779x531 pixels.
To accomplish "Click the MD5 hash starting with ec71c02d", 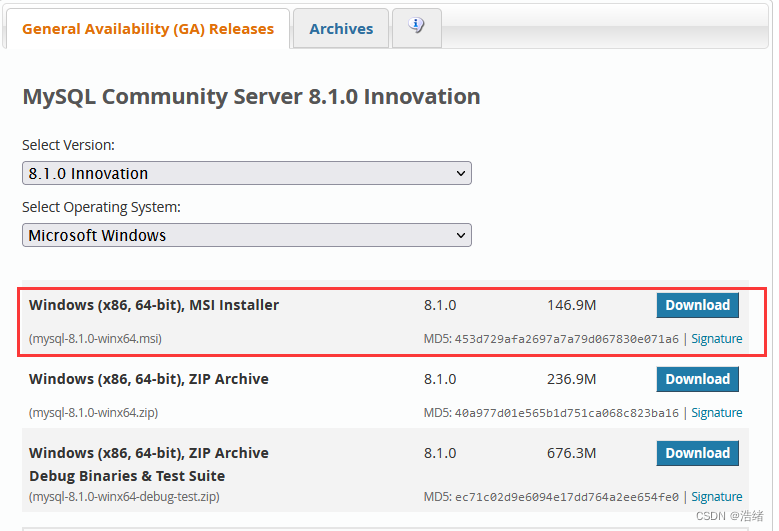I will point(566,497).
